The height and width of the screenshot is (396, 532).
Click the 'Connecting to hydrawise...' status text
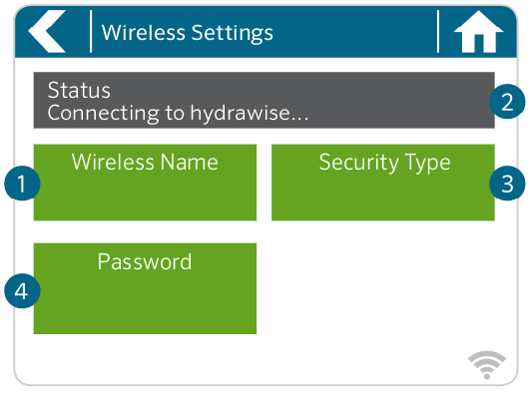point(178,114)
